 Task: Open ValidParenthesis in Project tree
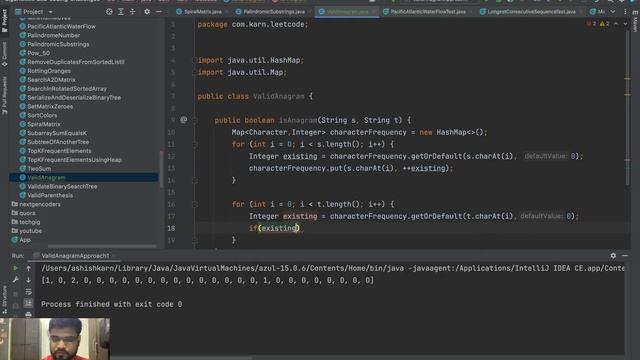pos(50,196)
